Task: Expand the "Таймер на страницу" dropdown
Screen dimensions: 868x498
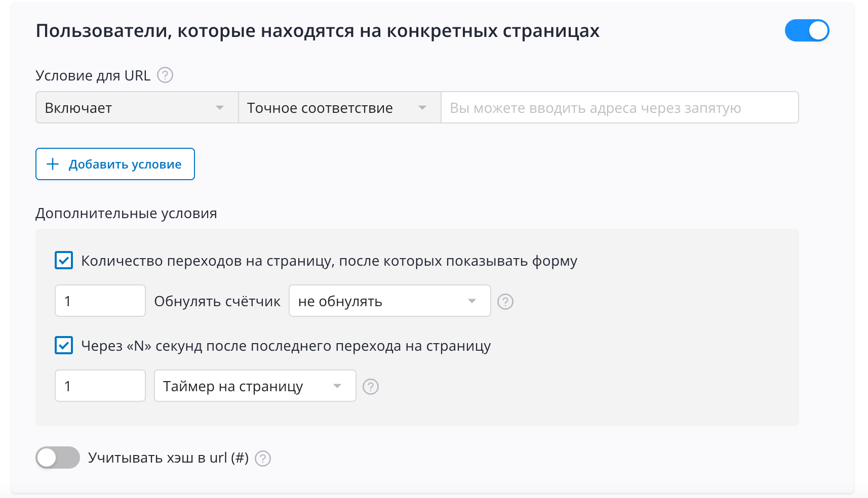Action: coord(255,386)
